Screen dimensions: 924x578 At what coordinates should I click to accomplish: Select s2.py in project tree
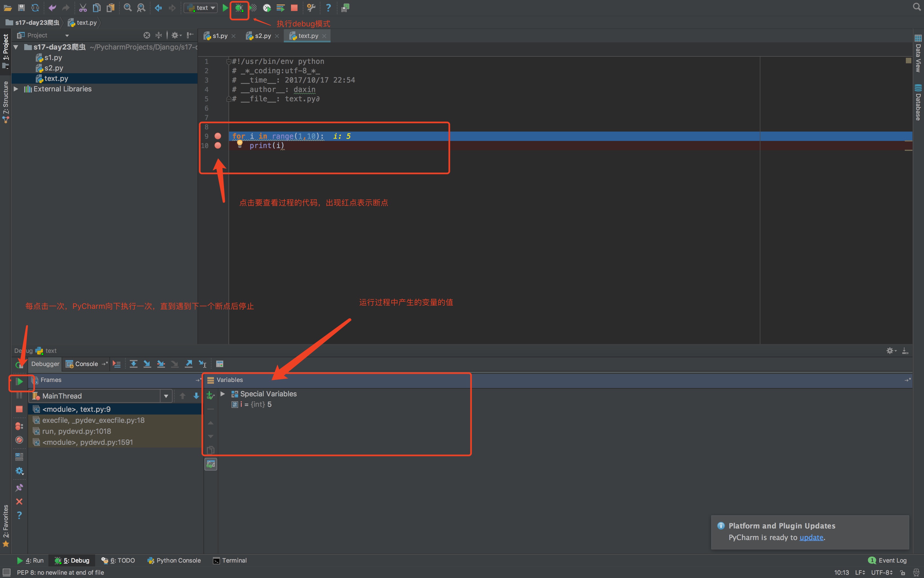point(53,68)
